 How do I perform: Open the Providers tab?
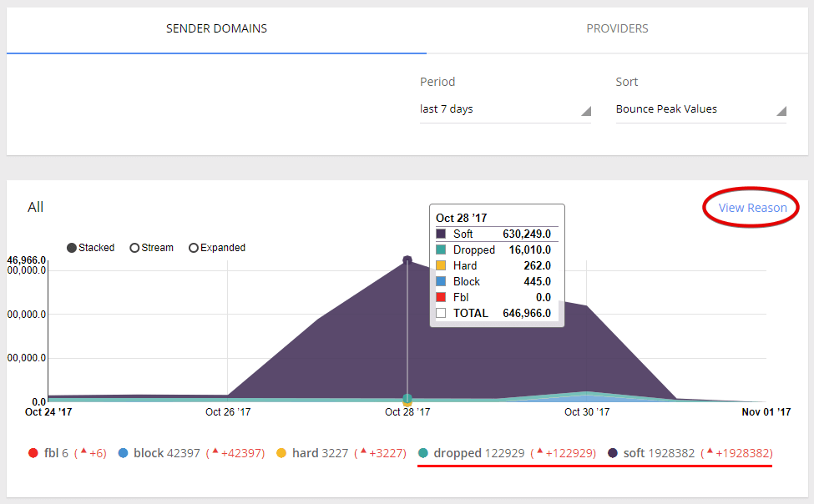617,29
